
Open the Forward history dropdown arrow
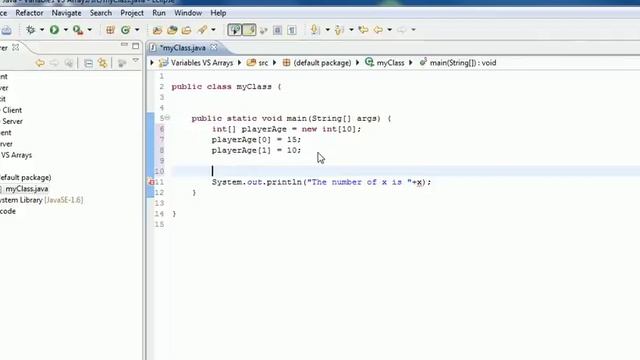[413, 30]
